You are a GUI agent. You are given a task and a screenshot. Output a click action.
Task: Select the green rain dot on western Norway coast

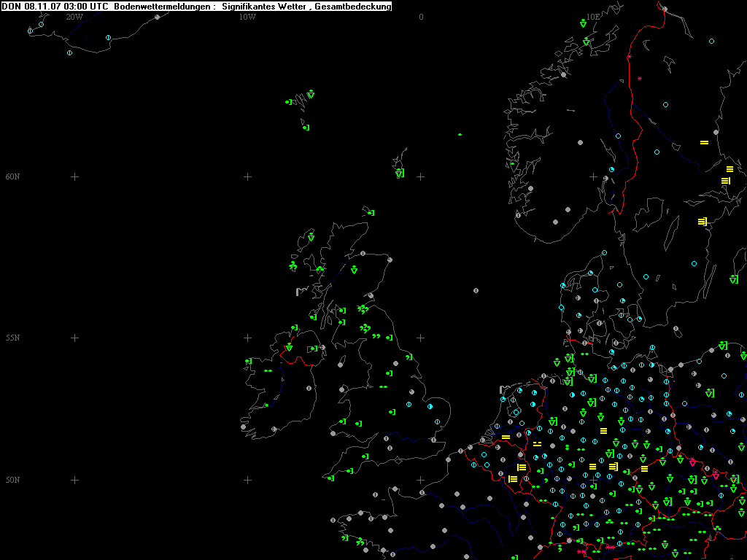(x=514, y=164)
